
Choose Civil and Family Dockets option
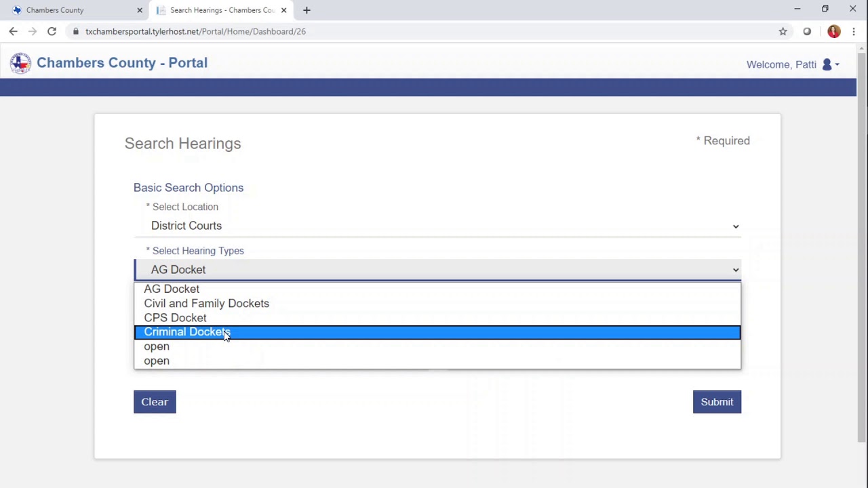[x=437, y=303]
